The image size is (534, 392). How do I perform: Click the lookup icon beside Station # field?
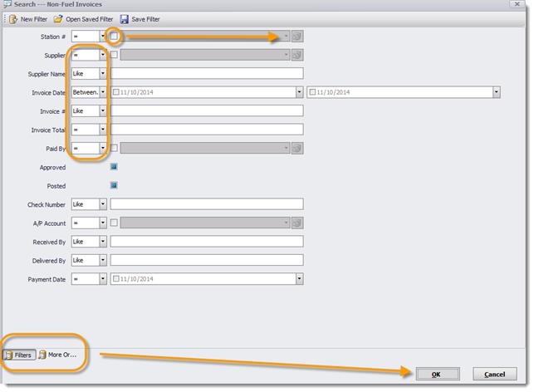(297, 37)
